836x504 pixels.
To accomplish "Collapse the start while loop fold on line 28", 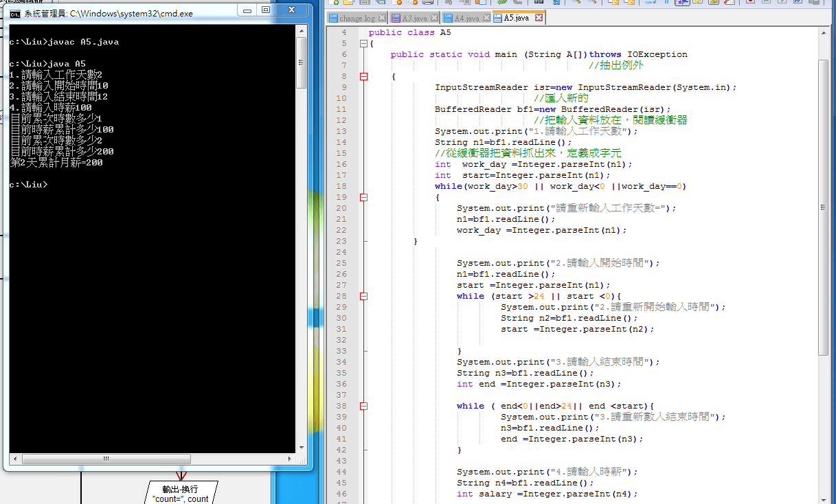I will tap(363, 297).
